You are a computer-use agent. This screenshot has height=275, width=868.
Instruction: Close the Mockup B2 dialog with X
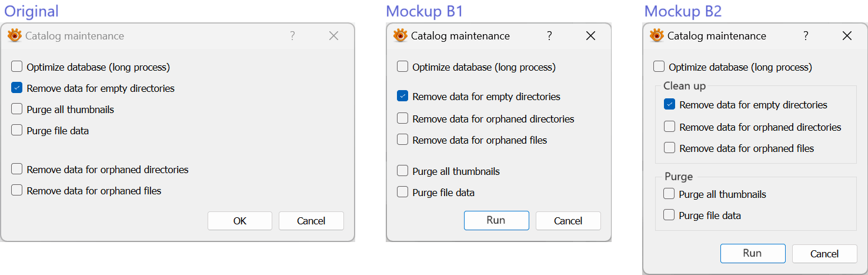pos(847,36)
